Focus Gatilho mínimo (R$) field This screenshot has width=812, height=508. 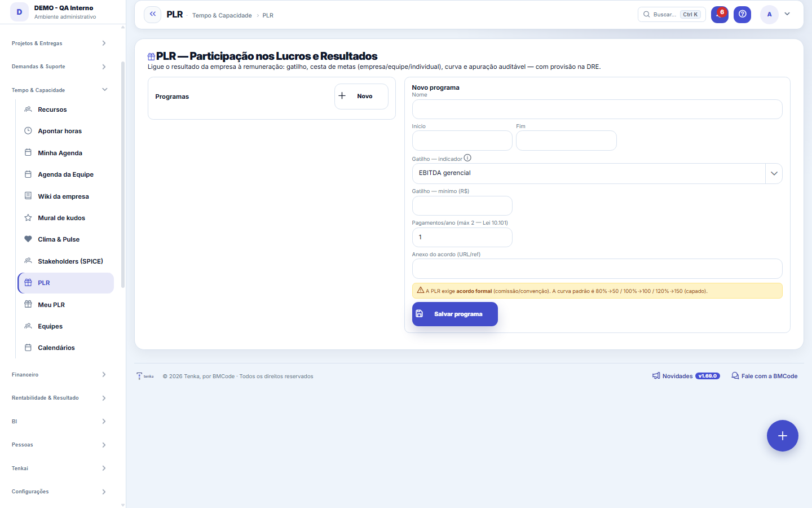pos(462,205)
